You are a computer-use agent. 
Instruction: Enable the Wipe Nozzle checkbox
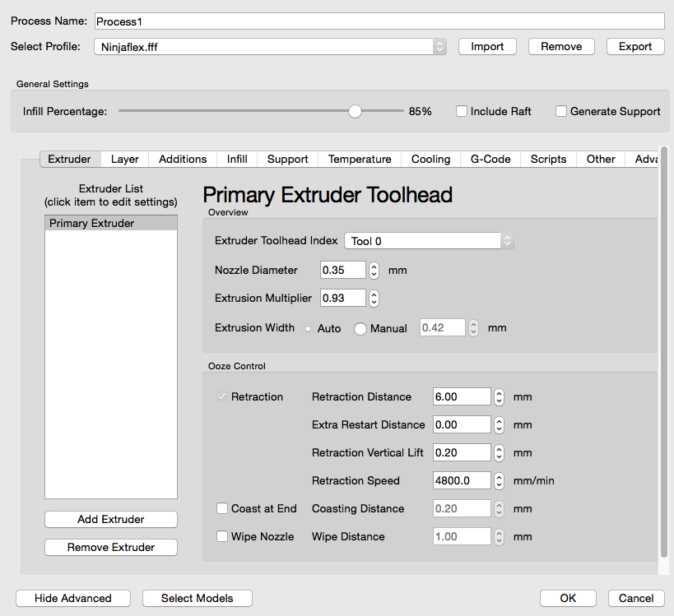222,536
